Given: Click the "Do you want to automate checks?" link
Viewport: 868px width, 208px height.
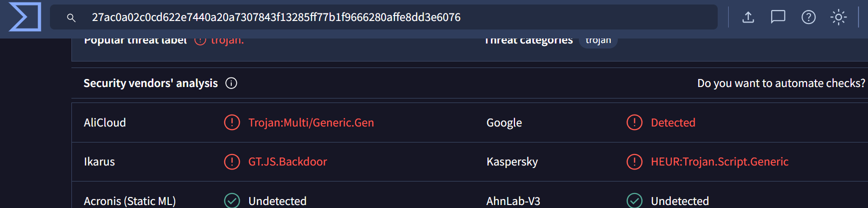Looking at the screenshot, I should 781,83.
